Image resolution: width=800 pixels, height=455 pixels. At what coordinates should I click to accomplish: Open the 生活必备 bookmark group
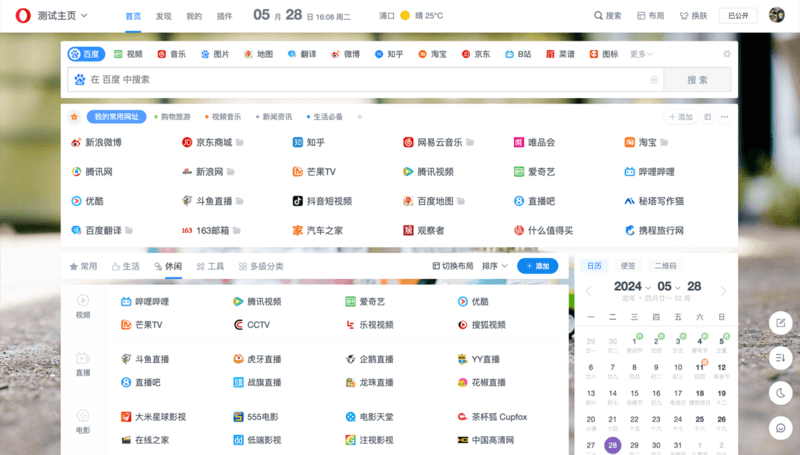point(324,117)
